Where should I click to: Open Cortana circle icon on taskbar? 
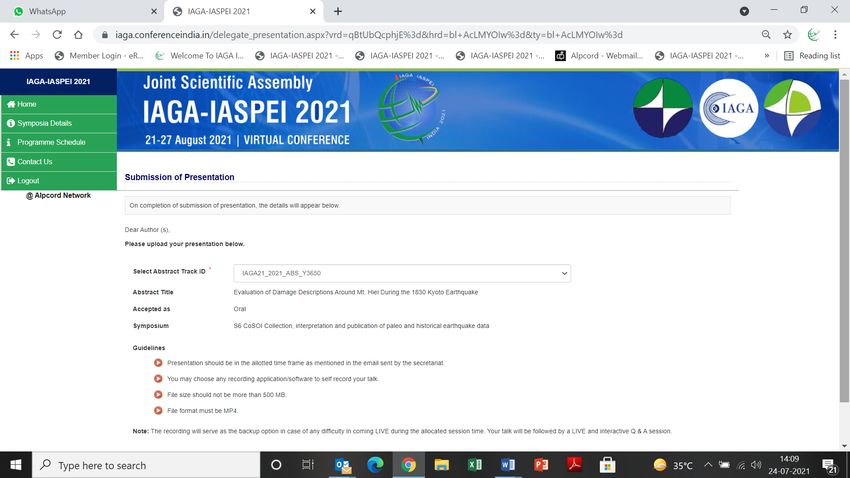click(x=276, y=465)
